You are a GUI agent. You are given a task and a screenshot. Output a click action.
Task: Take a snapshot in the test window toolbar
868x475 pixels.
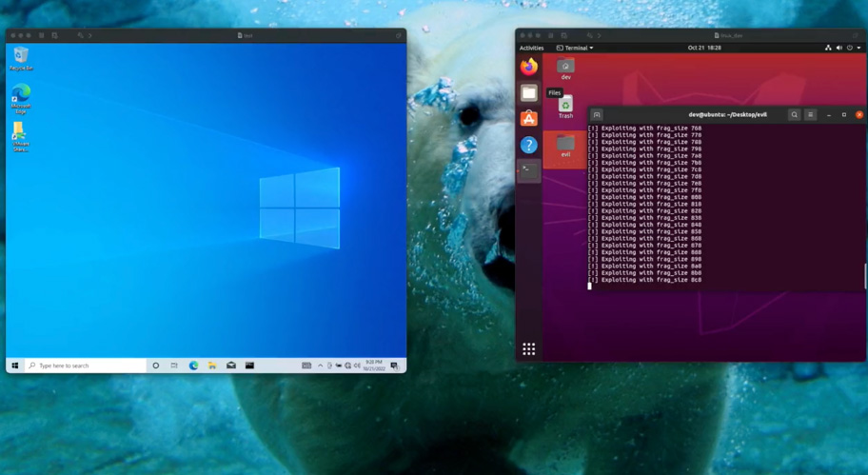54,35
